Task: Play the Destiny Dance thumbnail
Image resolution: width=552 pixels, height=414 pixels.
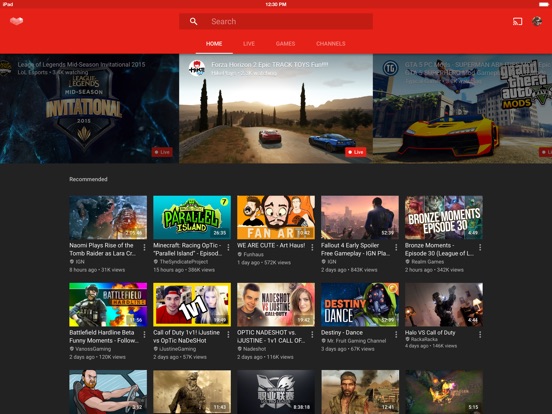Action: (360, 305)
